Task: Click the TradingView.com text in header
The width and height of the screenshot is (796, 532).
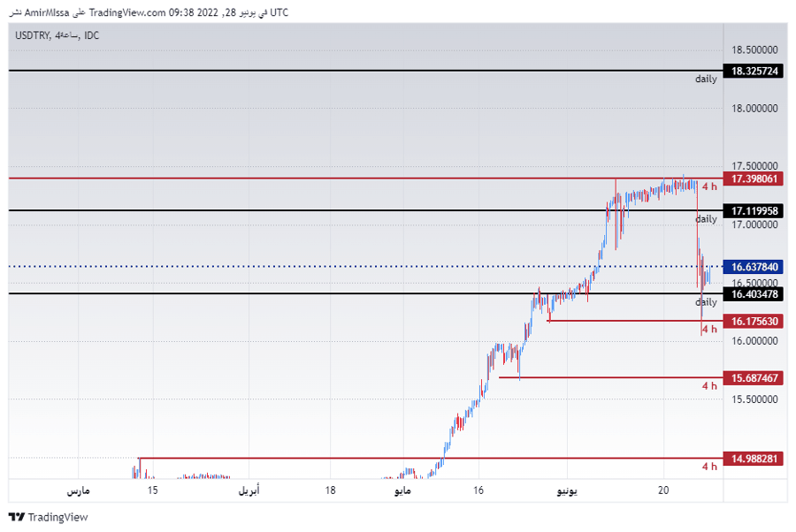Action: pyautogui.click(x=127, y=12)
